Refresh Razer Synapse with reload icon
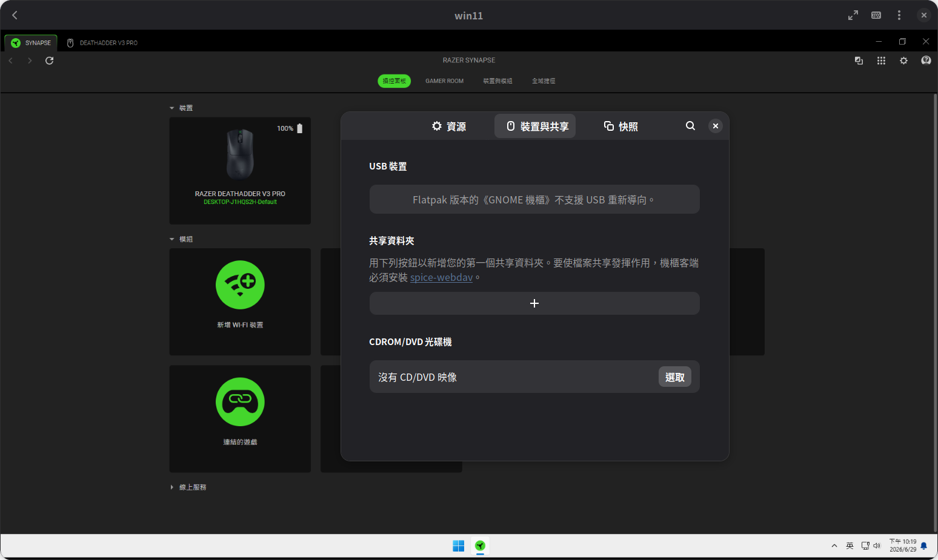The height and width of the screenshot is (560, 938). tap(50, 61)
